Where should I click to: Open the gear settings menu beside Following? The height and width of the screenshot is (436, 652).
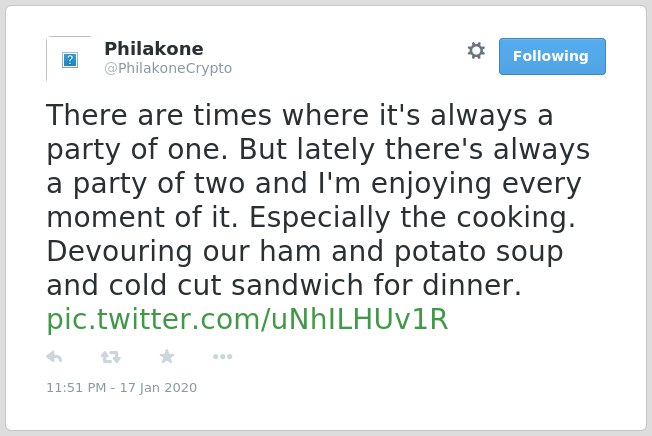coord(476,51)
